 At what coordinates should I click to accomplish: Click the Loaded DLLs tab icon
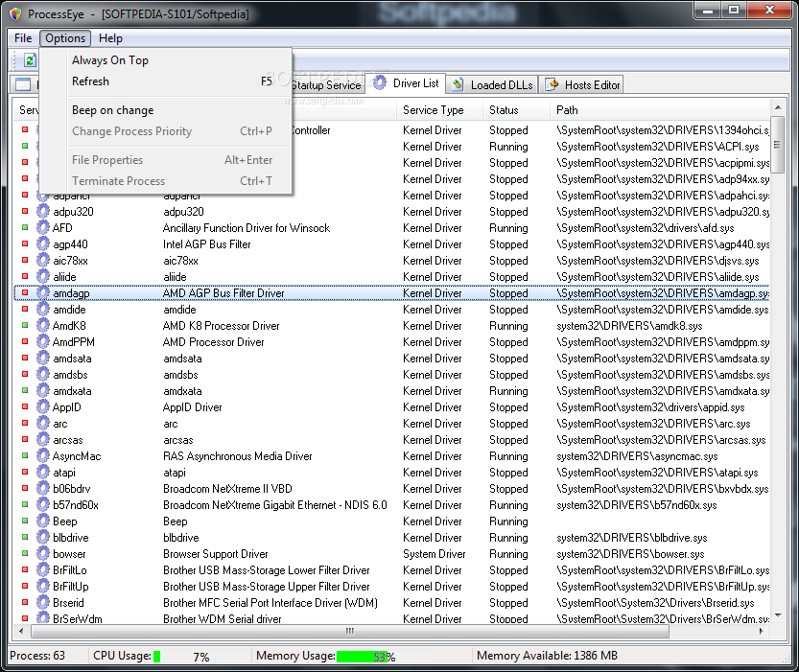[458, 84]
